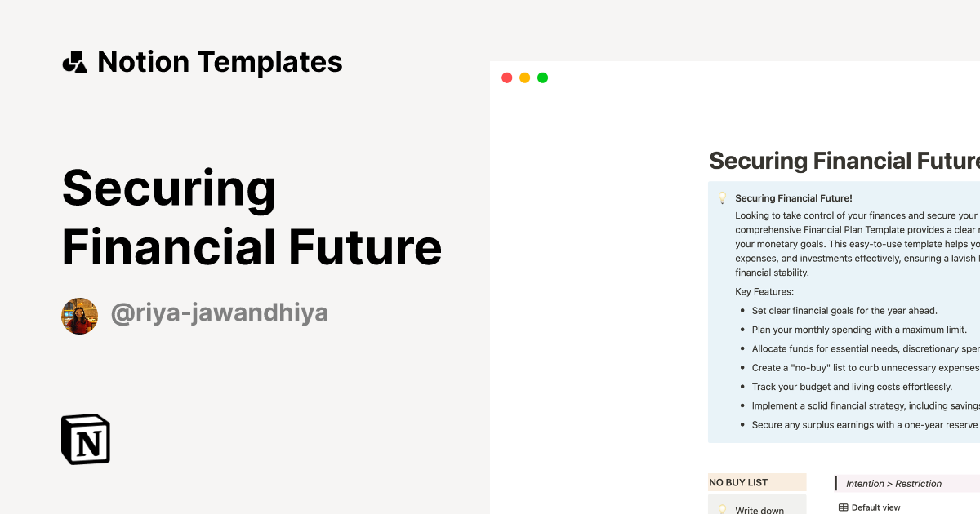This screenshot has height=514, width=980.
Task: Click the bullet for Track your budget item
Action: point(742,387)
